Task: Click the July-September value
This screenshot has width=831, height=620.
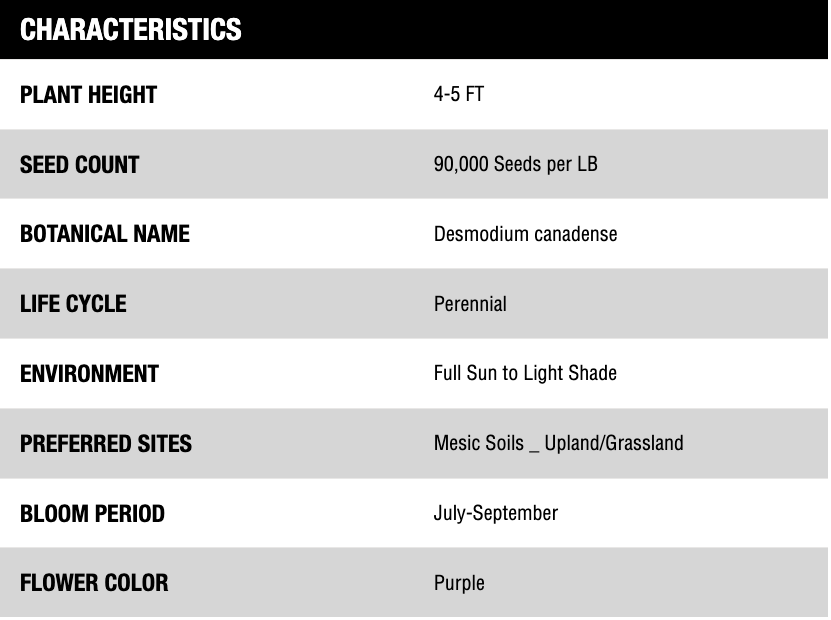Action: 495,513
